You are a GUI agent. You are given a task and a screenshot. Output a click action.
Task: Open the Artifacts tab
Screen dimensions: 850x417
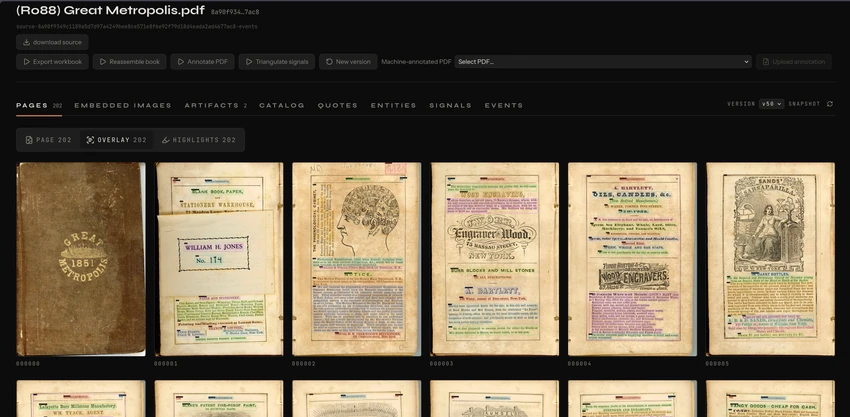tap(216, 105)
